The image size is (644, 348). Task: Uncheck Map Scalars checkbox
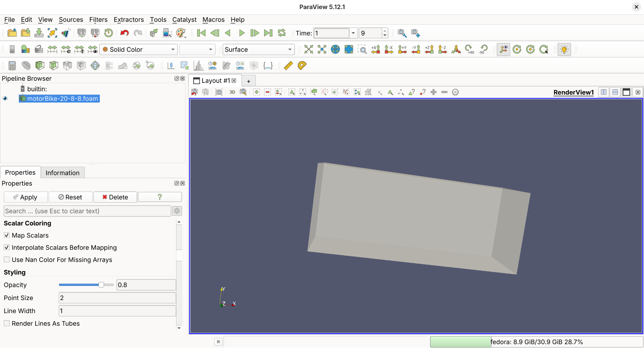(6, 235)
